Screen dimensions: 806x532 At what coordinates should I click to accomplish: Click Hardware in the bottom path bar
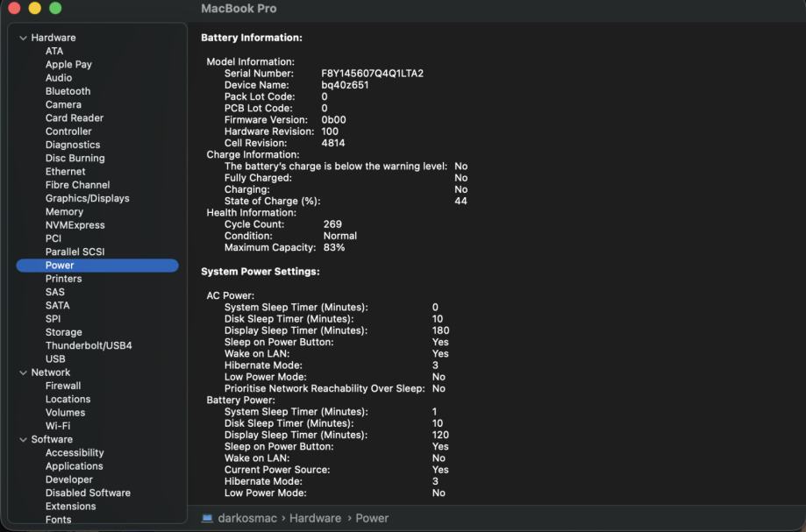click(315, 518)
